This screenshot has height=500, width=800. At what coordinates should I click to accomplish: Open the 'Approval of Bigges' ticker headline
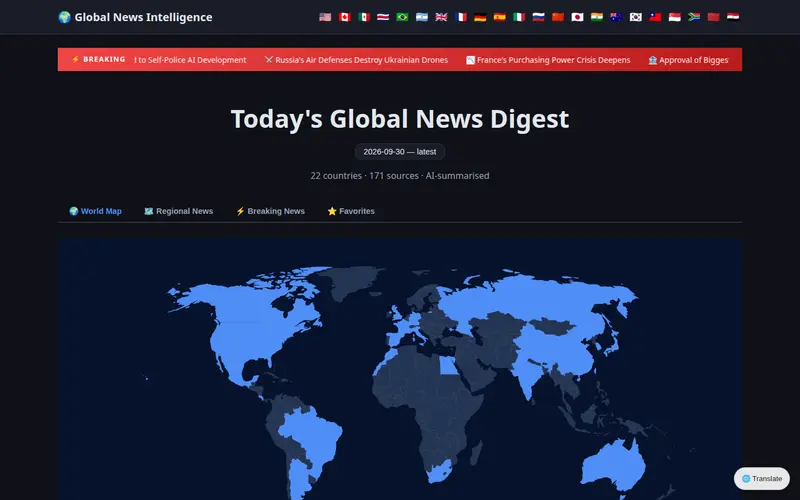(x=688, y=60)
